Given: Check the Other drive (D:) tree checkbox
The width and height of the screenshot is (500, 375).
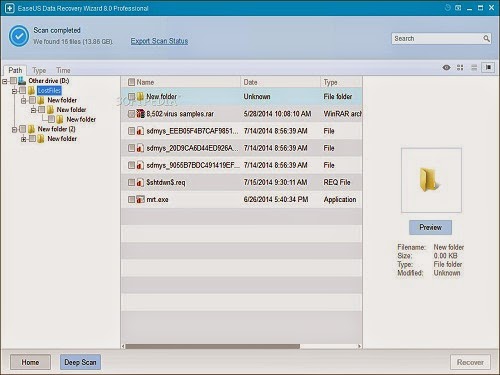Looking at the screenshot, I should coord(13,81).
